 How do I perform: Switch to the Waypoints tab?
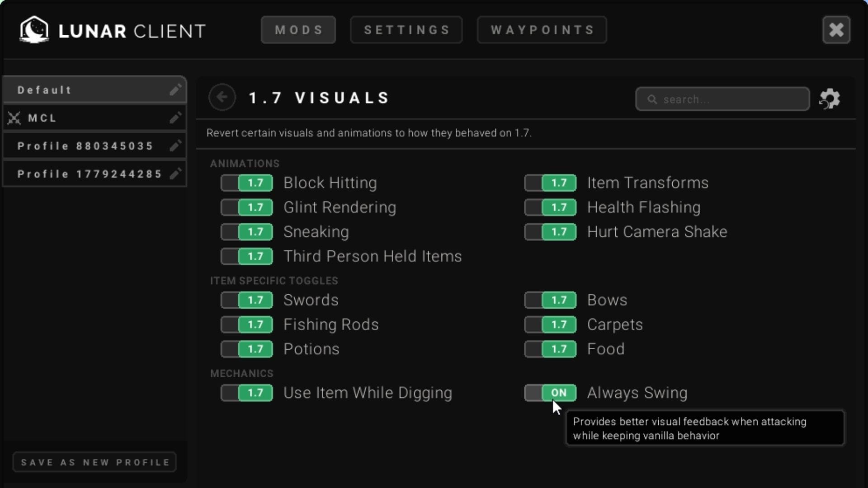click(542, 30)
